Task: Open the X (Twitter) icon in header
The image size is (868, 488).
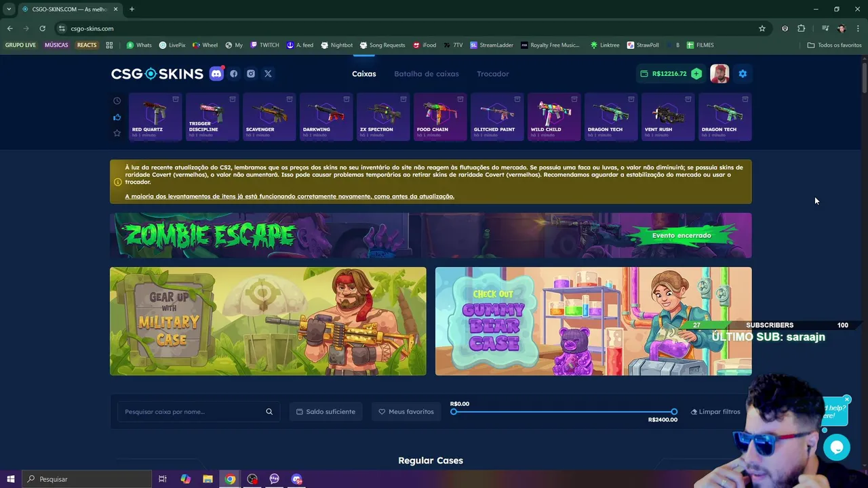Action: click(x=268, y=74)
